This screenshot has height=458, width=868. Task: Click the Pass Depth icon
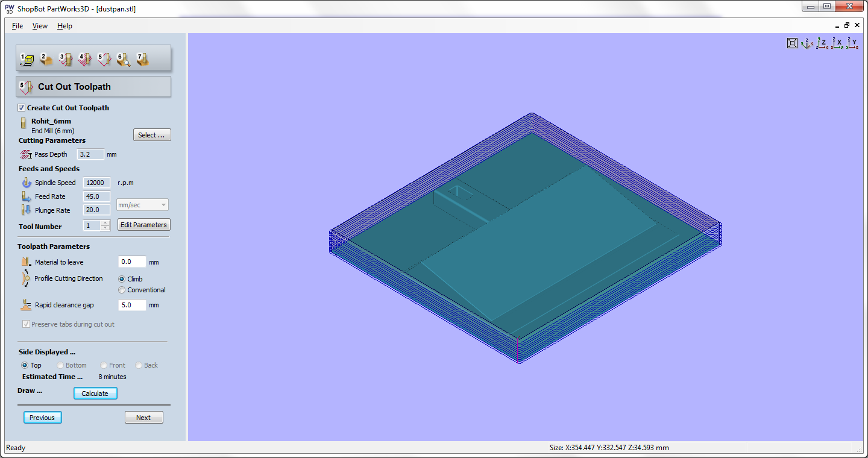pos(26,154)
